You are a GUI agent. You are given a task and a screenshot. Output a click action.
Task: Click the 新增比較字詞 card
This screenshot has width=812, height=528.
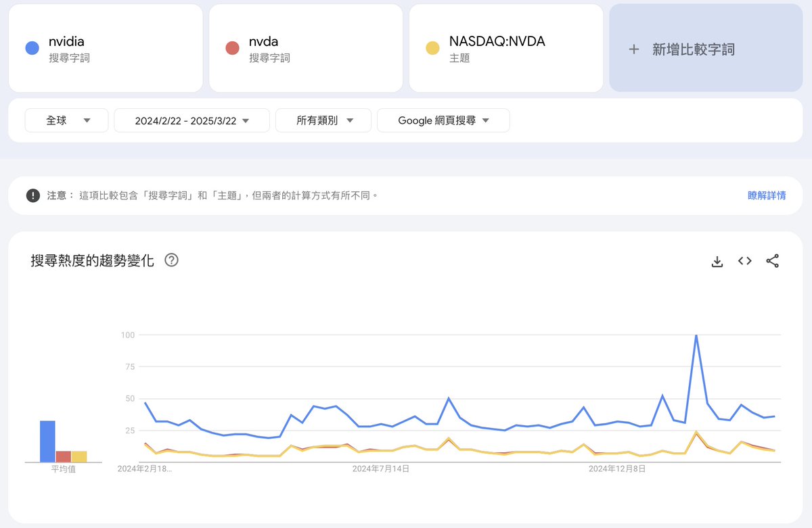(x=706, y=48)
